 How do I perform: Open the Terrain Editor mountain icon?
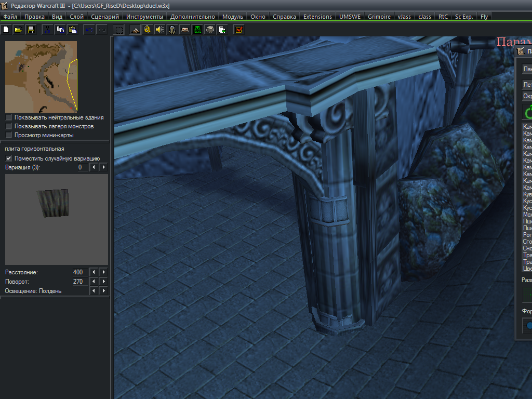[x=135, y=30]
